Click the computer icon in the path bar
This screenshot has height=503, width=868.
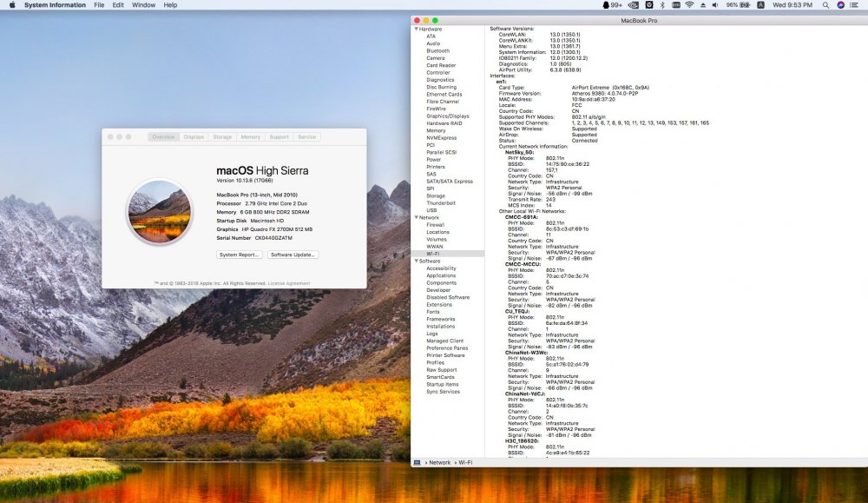coord(418,462)
